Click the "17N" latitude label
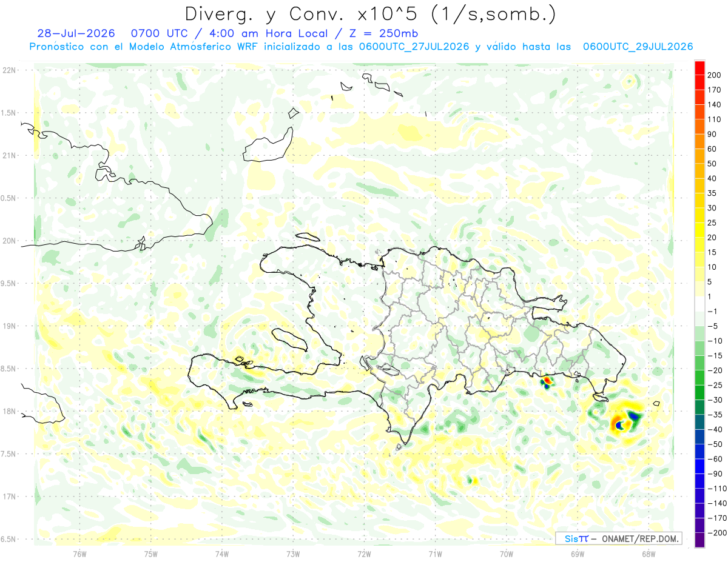The width and height of the screenshot is (728, 562). (10, 497)
